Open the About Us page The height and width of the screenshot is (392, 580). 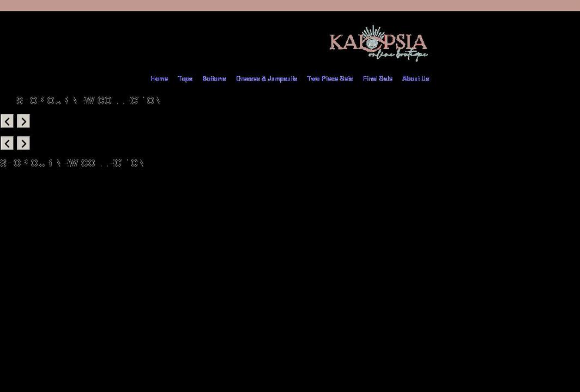(x=416, y=78)
